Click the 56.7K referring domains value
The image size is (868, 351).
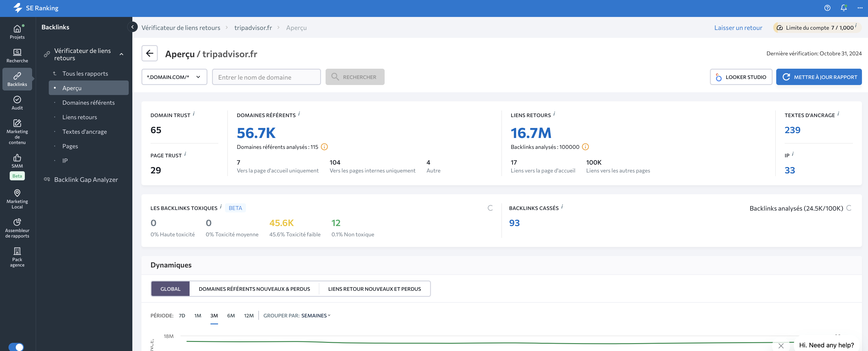pos(256,133)
